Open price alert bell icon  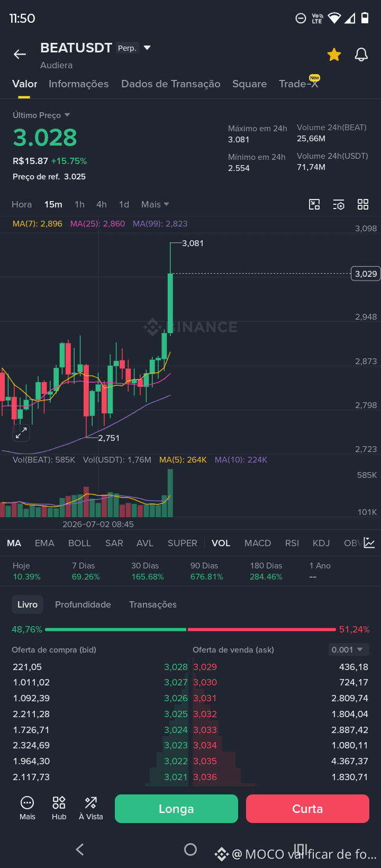(361, 54)
